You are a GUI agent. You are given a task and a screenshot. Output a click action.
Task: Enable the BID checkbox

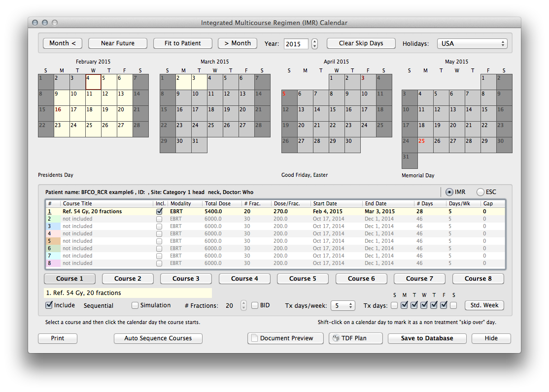coord(255,305)
